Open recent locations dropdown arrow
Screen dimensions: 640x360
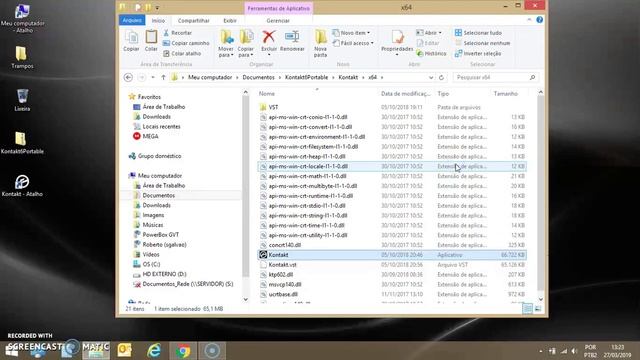pos(153,77)
